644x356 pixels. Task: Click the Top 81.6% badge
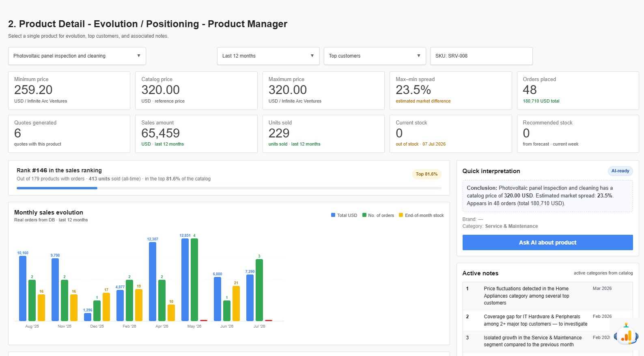click(426, 174)
